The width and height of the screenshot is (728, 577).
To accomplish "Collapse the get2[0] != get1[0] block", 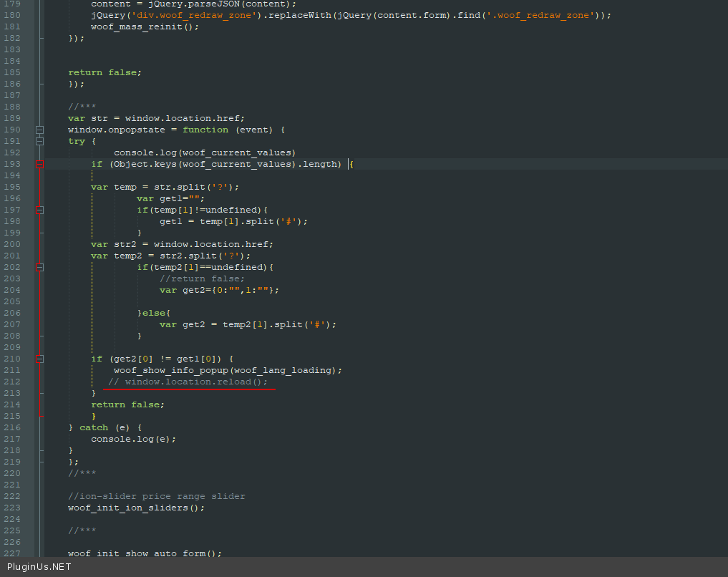I will click(40, 359).
